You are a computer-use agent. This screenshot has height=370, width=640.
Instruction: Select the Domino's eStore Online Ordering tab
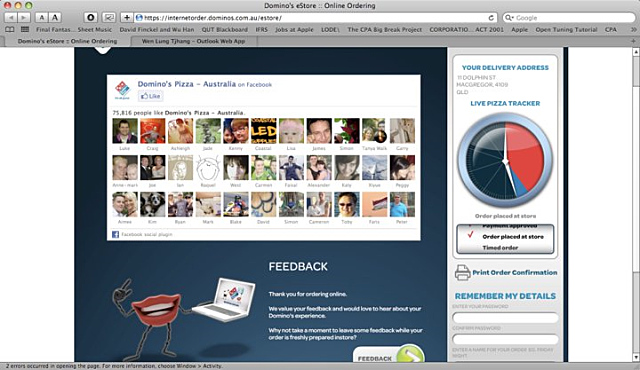pyautogui.click(x=67, y=41)
